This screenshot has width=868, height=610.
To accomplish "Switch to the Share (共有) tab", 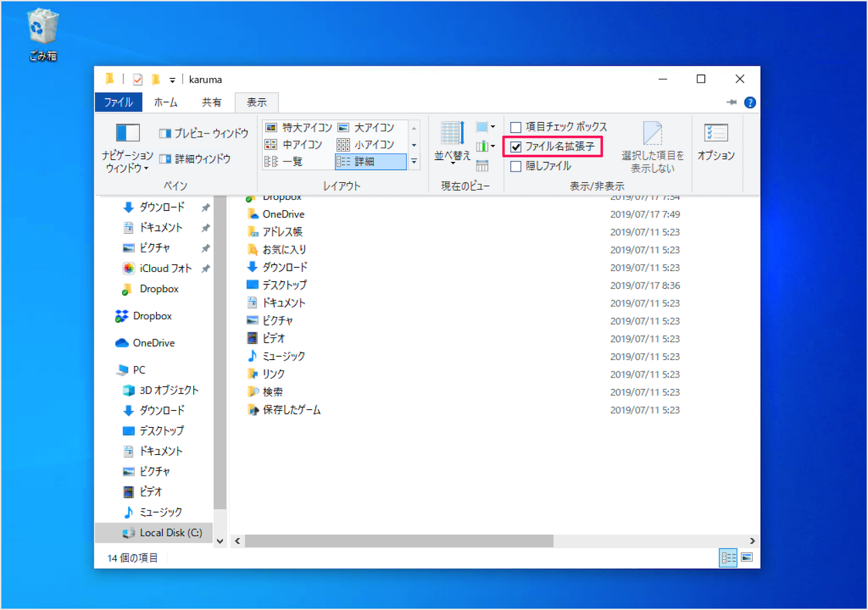I will point(212,102).
